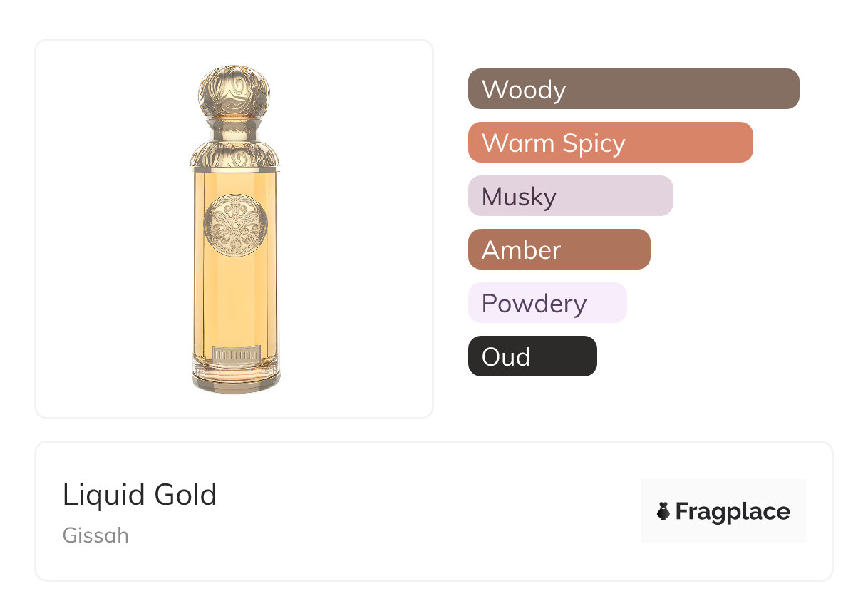Click the round engraved medallion on bottle

(x=235, y=225)
